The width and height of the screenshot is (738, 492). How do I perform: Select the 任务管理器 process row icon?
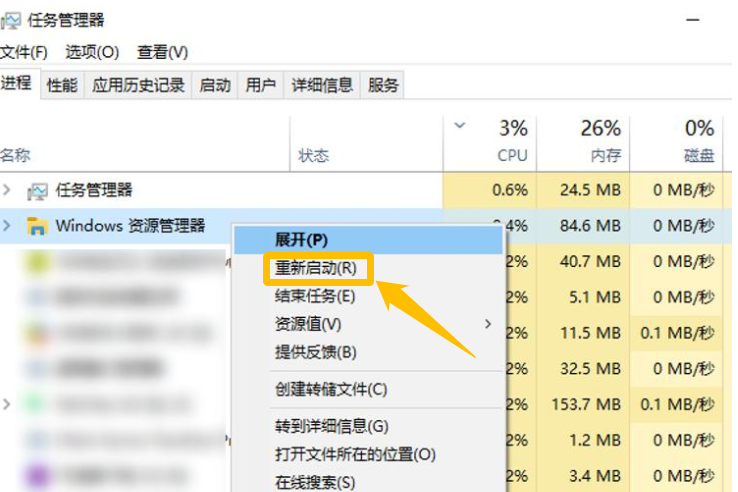(37, 191)
